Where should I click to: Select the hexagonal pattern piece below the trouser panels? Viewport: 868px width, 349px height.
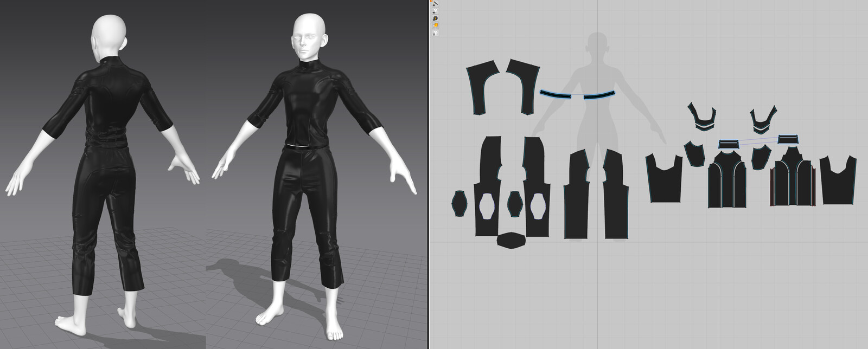coord(511,241)
